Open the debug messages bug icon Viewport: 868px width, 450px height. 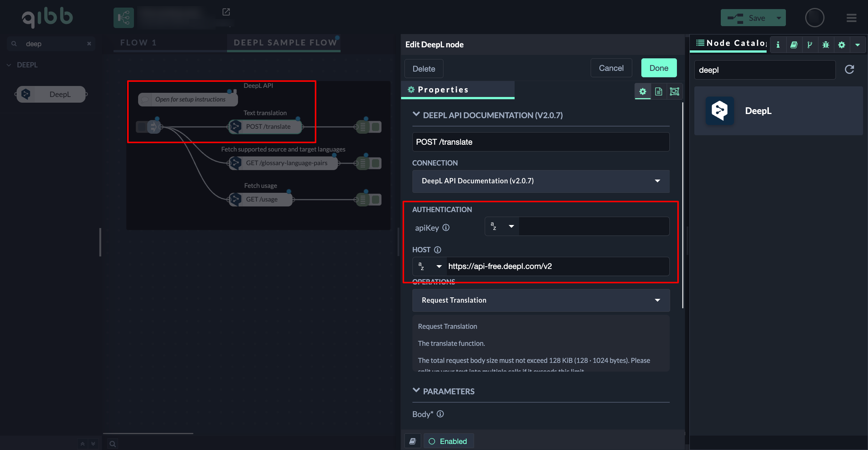coord(826,45)
